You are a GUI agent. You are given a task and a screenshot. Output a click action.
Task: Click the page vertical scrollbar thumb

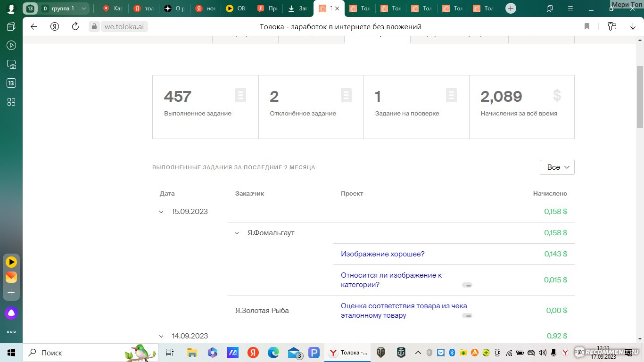coord(640,97)
